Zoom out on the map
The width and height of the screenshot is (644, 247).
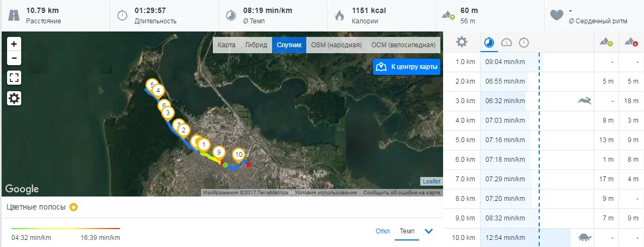coord(14,58)
